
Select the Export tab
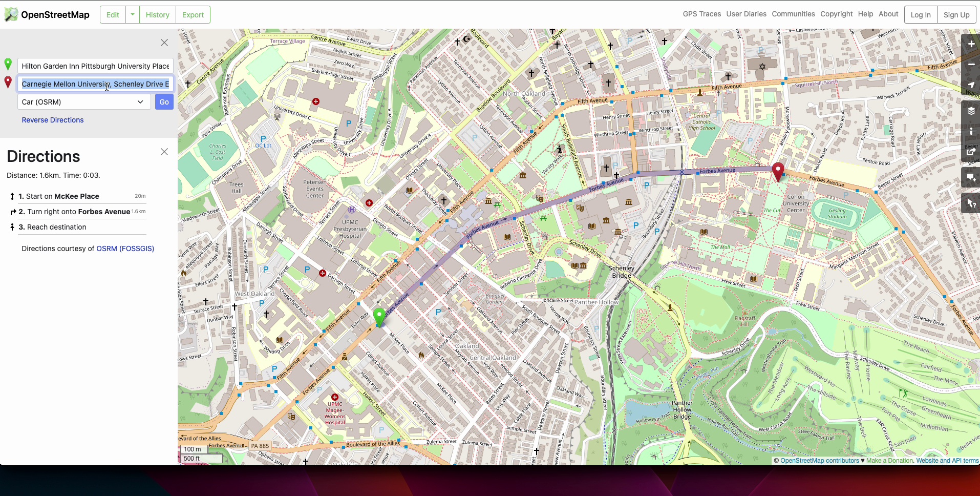[193, 15]
